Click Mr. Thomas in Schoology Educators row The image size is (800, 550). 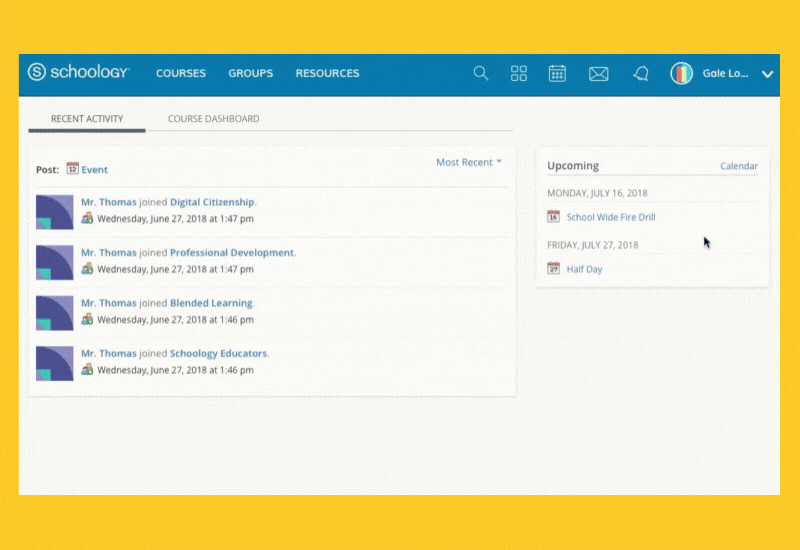[109, 353]
